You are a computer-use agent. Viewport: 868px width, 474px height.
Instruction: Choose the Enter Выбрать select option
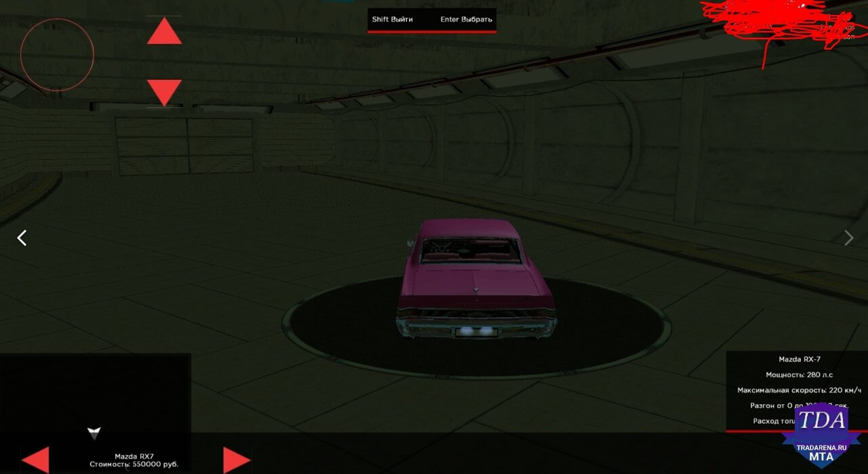tap(467, 19)
